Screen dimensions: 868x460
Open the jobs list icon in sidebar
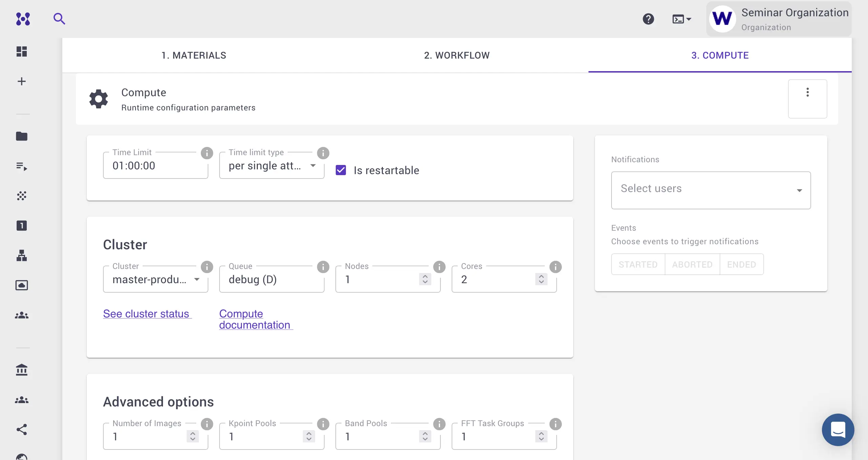(x=22, y=166)
